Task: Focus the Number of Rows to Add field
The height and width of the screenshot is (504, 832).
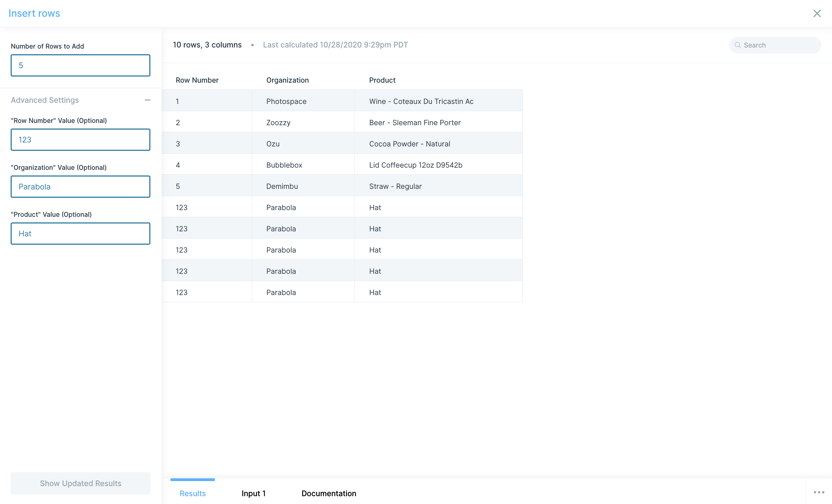Action: coord(80,65)
